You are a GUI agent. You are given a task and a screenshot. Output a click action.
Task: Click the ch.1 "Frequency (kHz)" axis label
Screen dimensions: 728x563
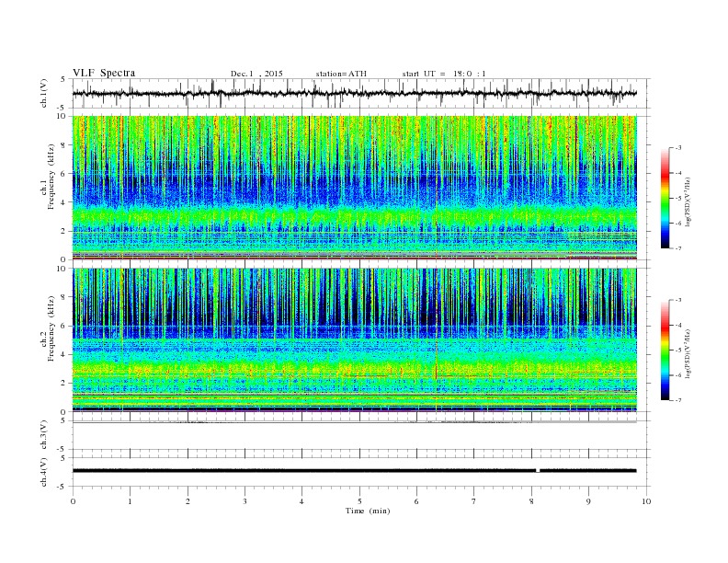click(x=51, y=177)
